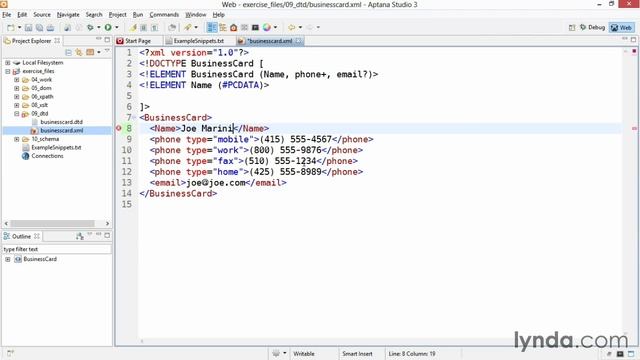Click the Debug gear toolbar icon
The image size is (640, 360).
tap(90, 27)
